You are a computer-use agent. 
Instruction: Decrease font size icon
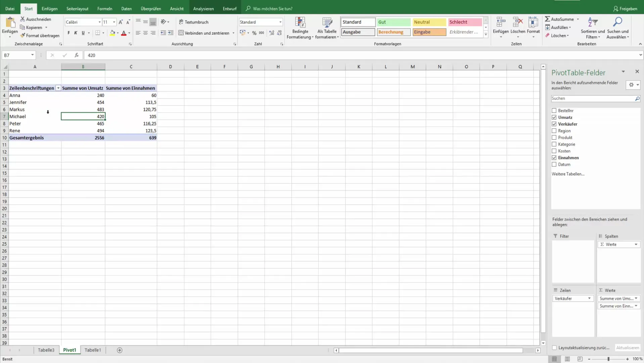pos(128,22)
